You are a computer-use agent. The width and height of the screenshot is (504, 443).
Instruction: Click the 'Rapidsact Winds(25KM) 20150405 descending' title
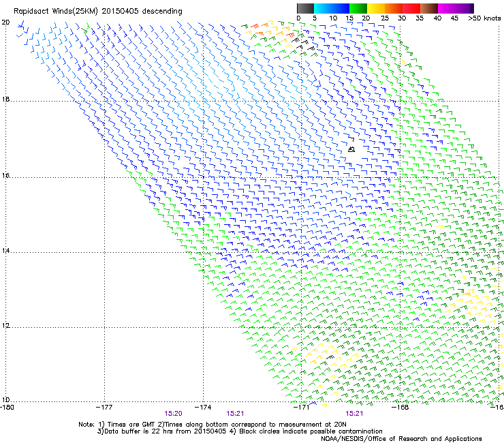coord(97,12)
